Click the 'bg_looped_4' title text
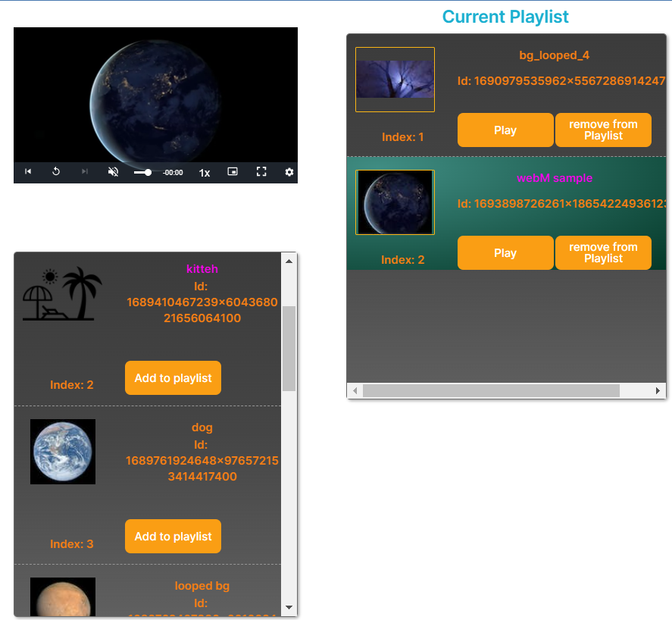Screen dimensions: 672x620 pos(554,55)
